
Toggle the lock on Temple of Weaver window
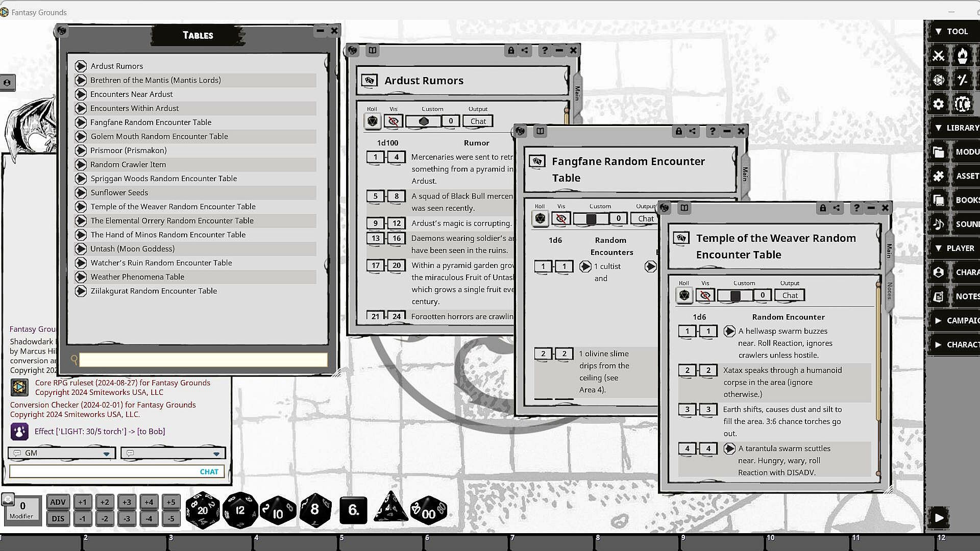[x=823, y=208]
